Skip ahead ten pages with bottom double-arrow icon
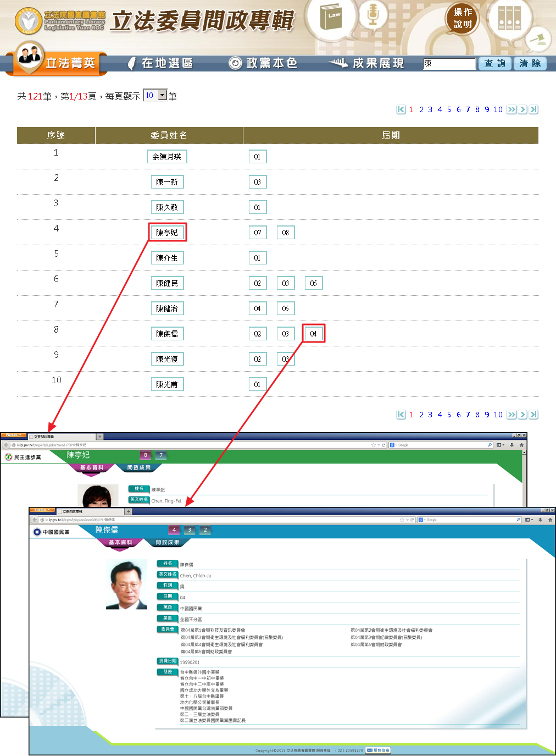The height and width of the screenshot is (756, 556). tap(511, 415)
